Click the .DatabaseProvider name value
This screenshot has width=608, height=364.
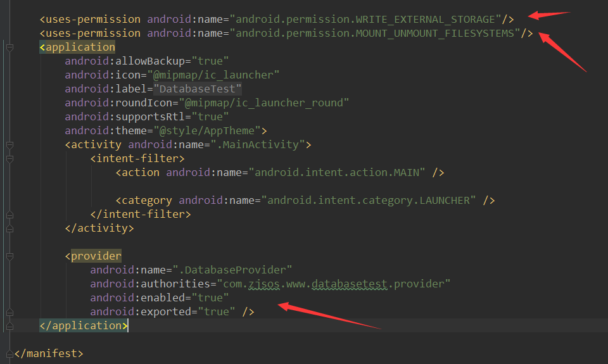click(232, 270)
